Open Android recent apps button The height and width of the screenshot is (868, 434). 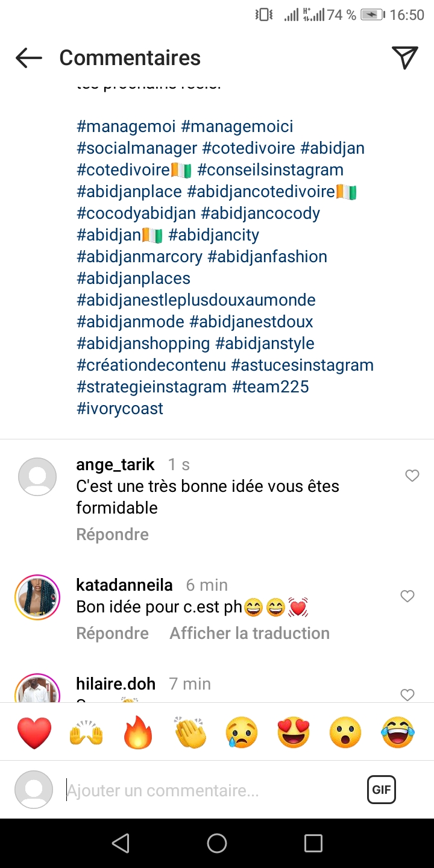(313, 843)
